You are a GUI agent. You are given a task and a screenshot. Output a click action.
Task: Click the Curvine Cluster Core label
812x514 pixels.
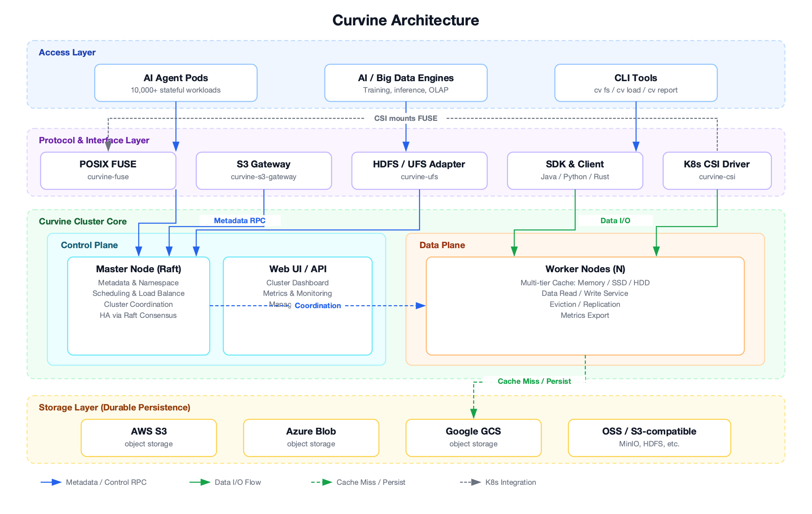(x=83, y=221)
